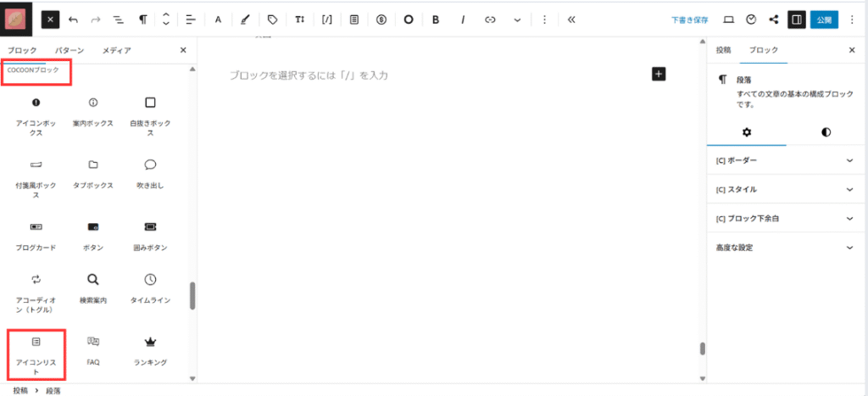Toggle the settings sidebar panel
The image size is (868, 396).
pos(797,20)
